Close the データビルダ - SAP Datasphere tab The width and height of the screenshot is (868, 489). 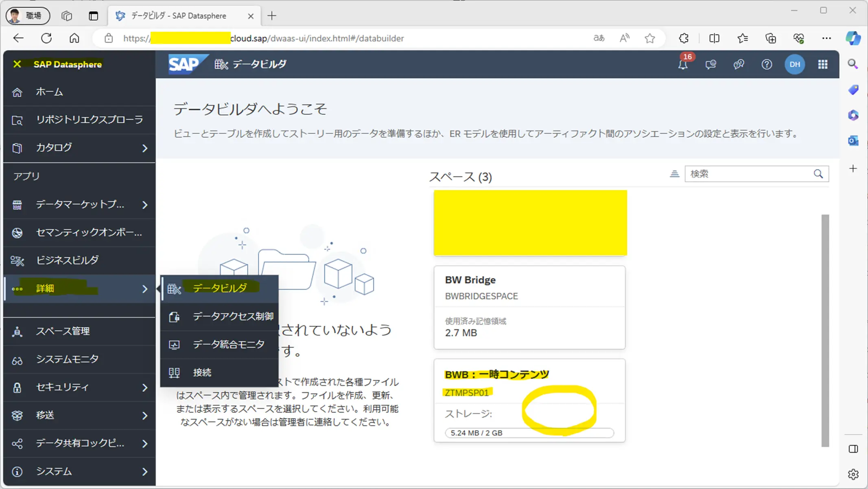click(x=251, y=16)
